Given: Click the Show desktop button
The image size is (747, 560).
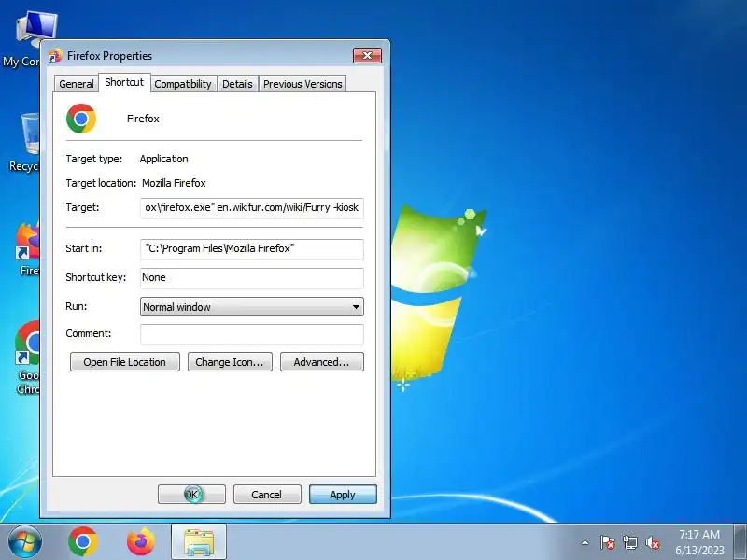Looking at the screenshot, I should click(740, 542).
